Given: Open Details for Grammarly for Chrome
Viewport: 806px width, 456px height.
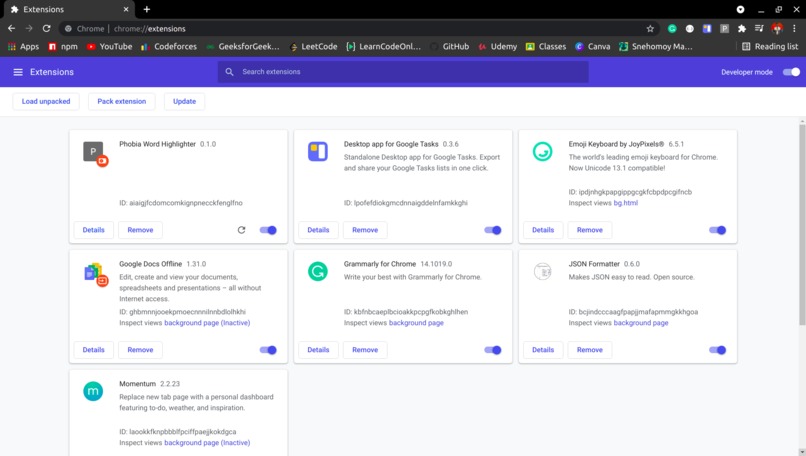Looking at the screenshot, I should coord(318,350).
